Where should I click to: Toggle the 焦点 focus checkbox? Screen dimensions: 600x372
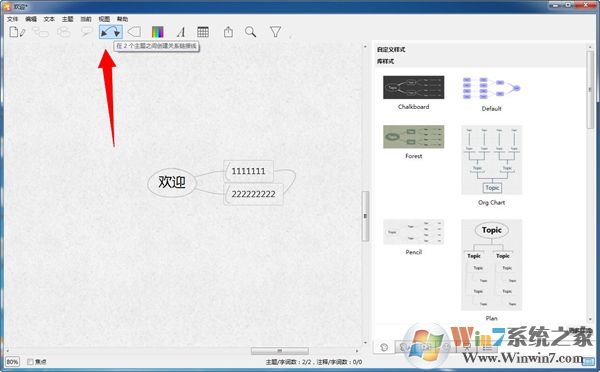pos(30,362)
